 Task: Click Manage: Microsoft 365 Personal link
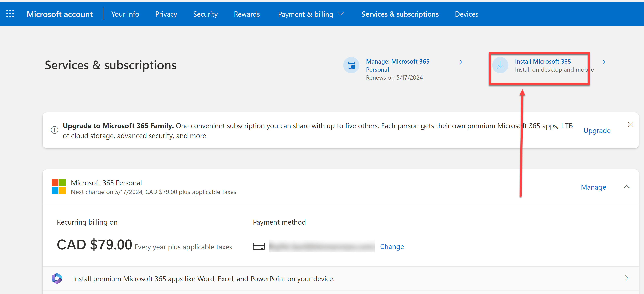pyautogui.click(x=398, y=65)
